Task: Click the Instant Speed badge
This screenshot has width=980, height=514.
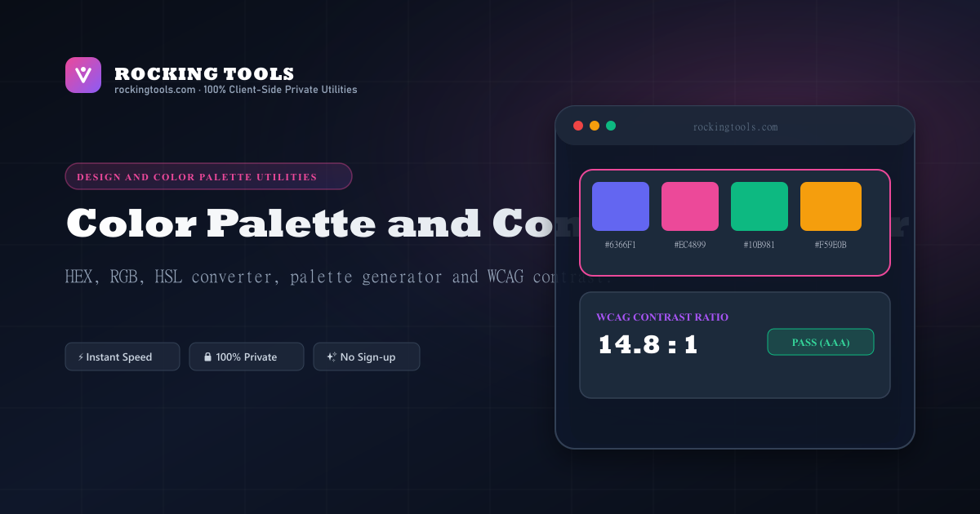Action: click(122, 357)
